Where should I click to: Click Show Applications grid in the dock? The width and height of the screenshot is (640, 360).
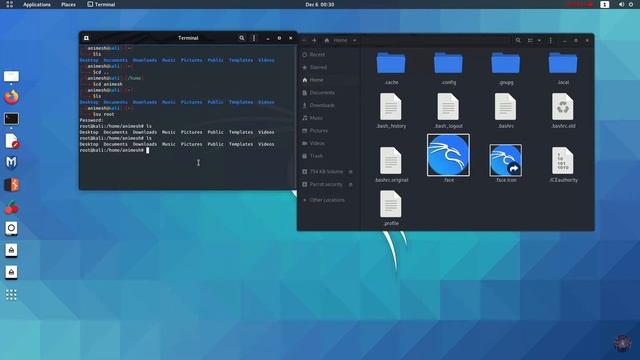(x=11, y=295)
